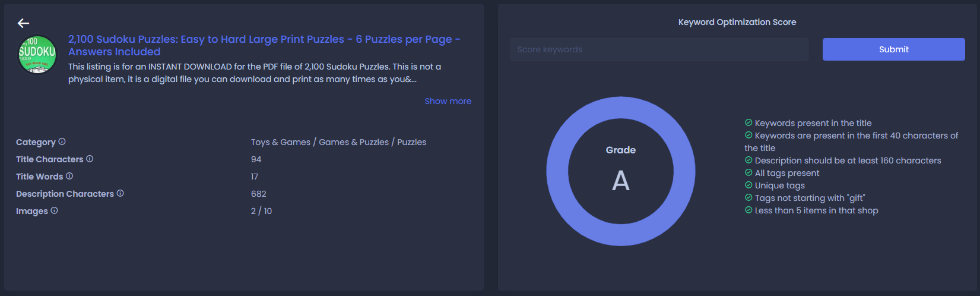Viewport: 980px width, 296px height.
Task: Click the checkmark for Description at least 160 characters
Action: coord(749,160)
